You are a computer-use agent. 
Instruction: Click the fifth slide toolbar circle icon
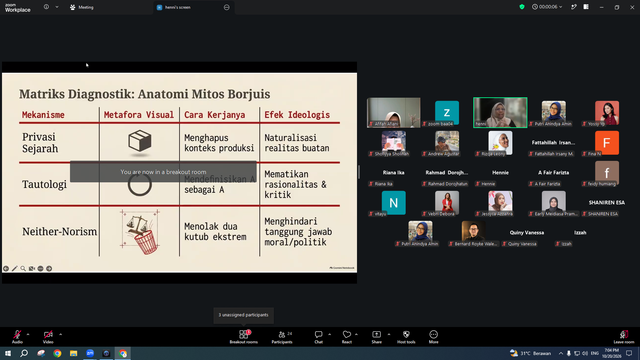coord(40,269)
